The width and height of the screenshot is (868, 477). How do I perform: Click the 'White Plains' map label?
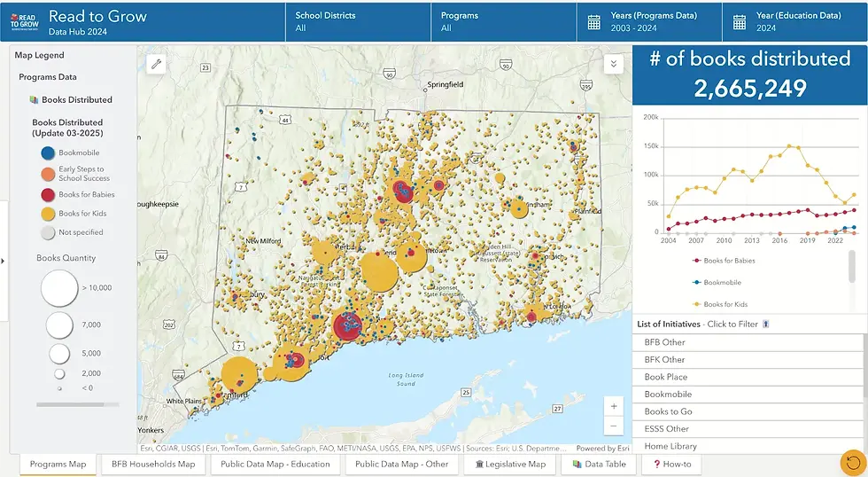184,401
